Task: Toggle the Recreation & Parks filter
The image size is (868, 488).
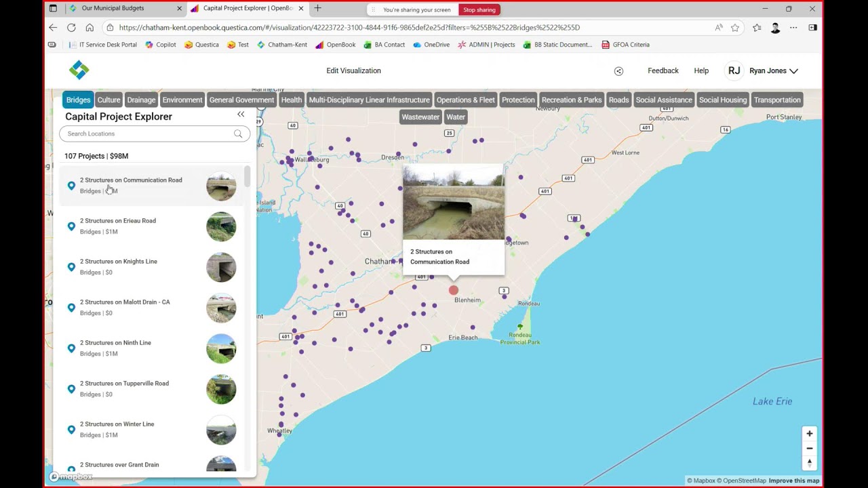Action: pos(572,100)
